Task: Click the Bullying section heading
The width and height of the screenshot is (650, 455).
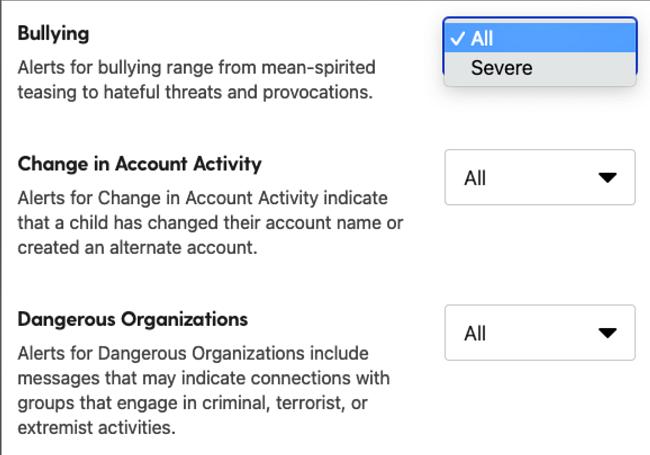Action: click(x=54, y=33)
